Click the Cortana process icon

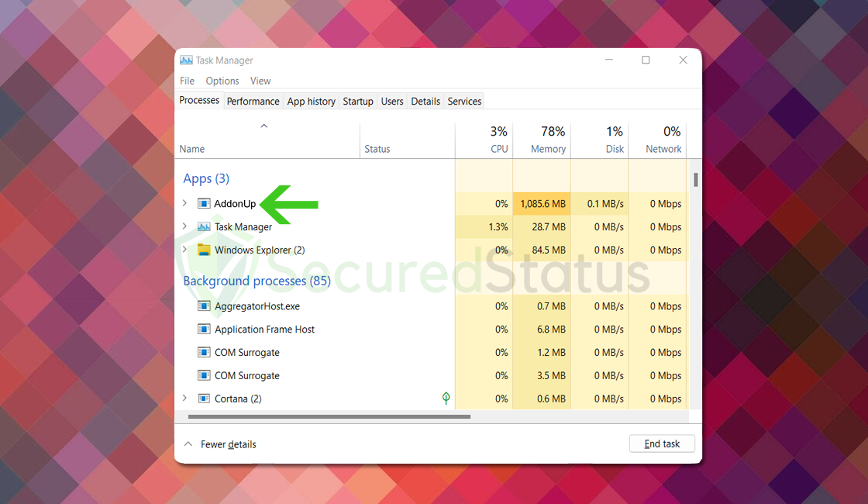(x=204, y=399)
